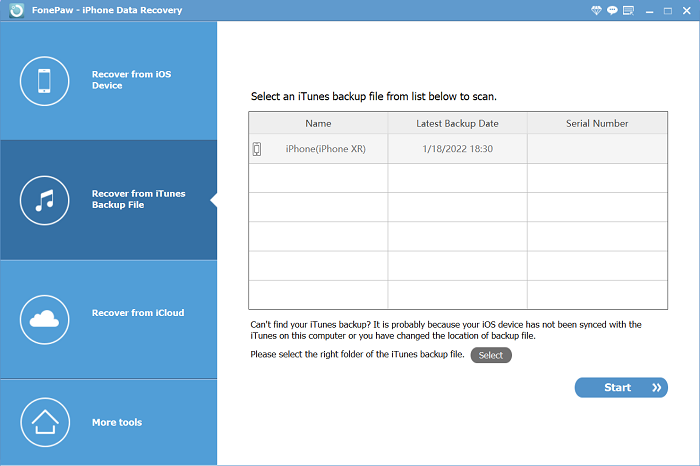Click the house icon for More tools

click(x=45, y=422)
